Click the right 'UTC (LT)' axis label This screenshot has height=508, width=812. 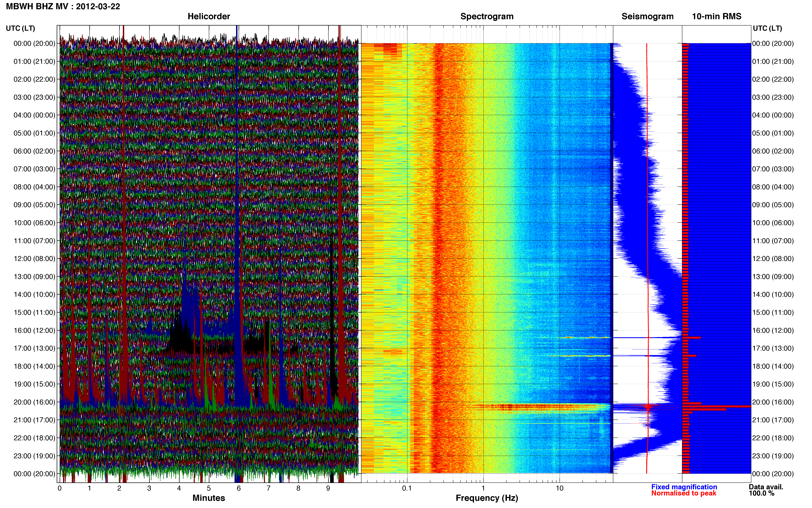click(x=767, y=28)
